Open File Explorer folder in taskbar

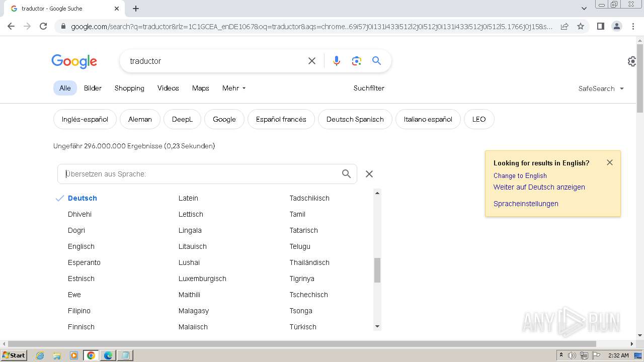pyautogui.click(x=57, y=355)
